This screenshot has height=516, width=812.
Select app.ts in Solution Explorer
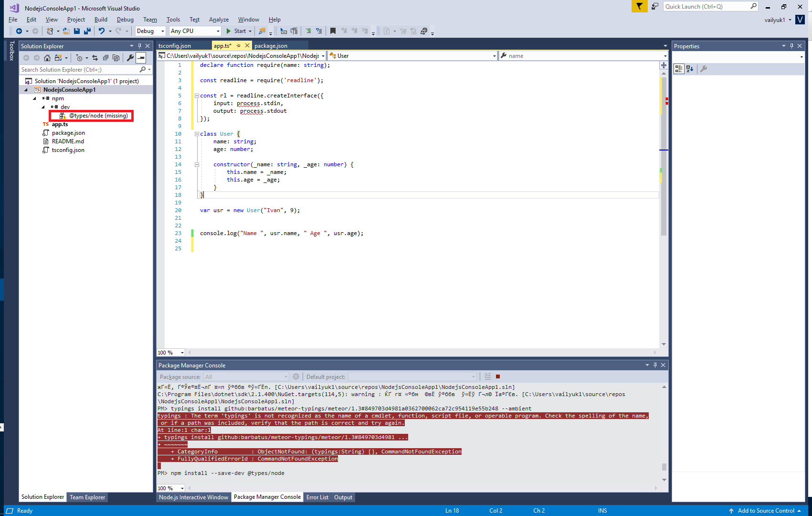tap(60, 124)
